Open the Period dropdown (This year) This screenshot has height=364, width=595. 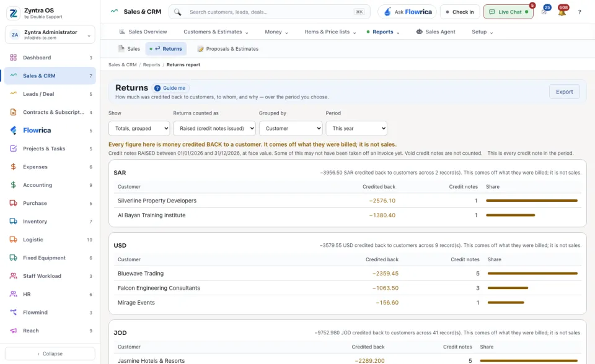pos(356,129)
